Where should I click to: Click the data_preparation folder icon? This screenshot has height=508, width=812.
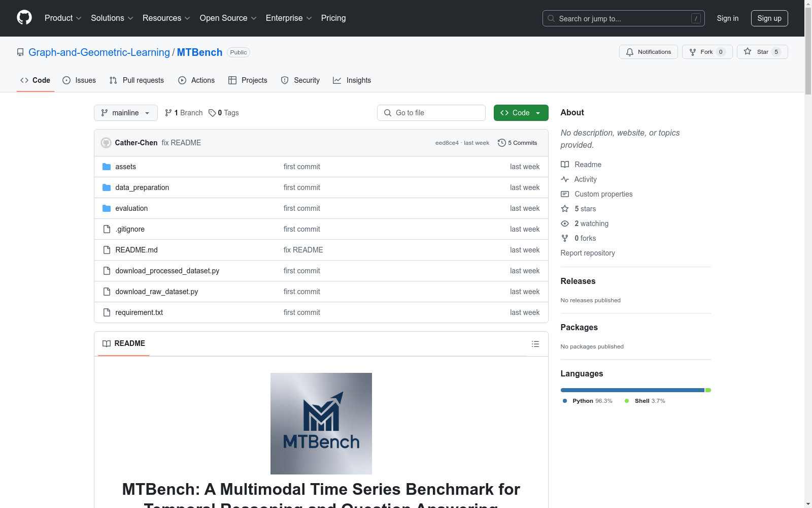[x=107, y=187]
